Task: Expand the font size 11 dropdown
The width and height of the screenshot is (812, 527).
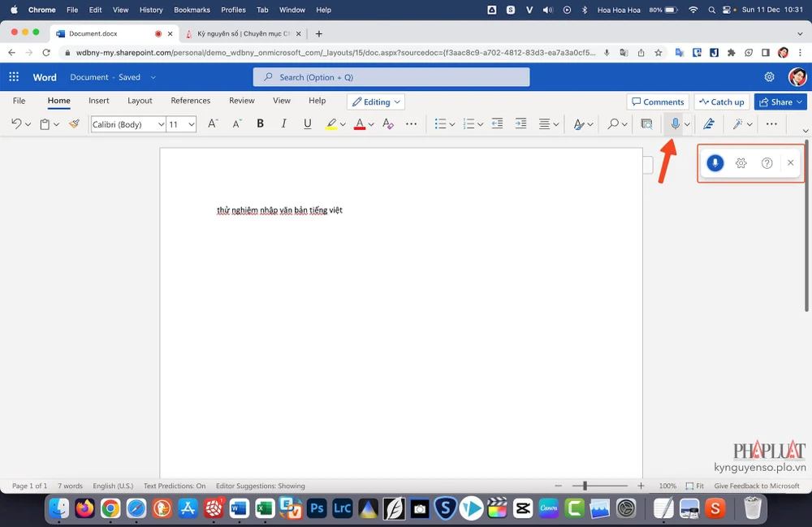Action: (192, 124)
